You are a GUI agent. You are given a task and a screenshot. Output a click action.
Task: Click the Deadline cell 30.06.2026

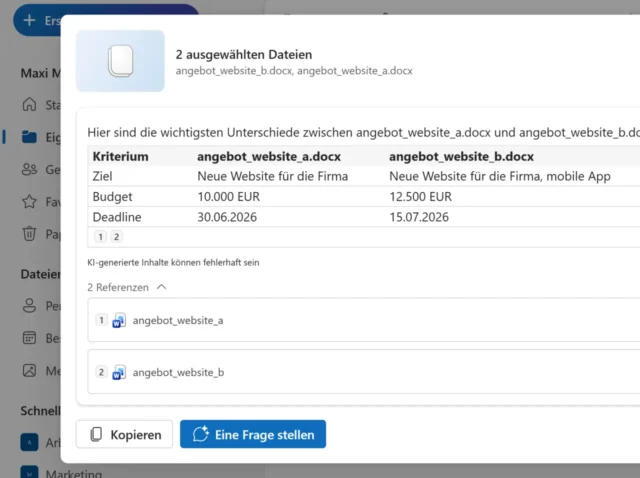tap(227, 217)
